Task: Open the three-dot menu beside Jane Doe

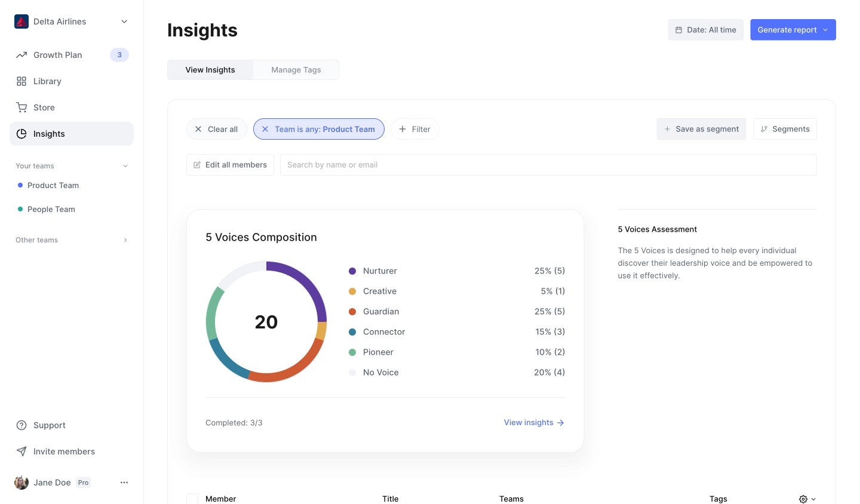Action: (124, 483)
